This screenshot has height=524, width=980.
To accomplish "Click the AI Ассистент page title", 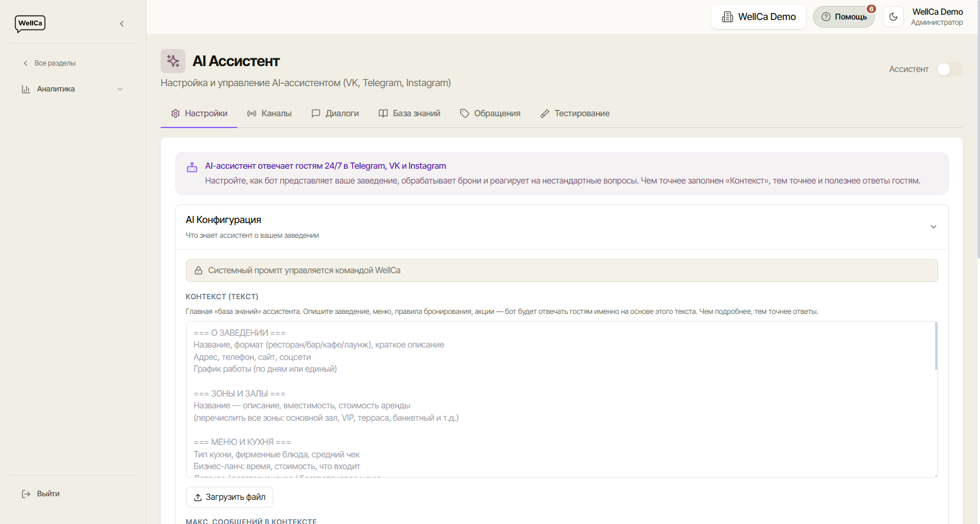I will pyautogui.click(x=236, y=61).
